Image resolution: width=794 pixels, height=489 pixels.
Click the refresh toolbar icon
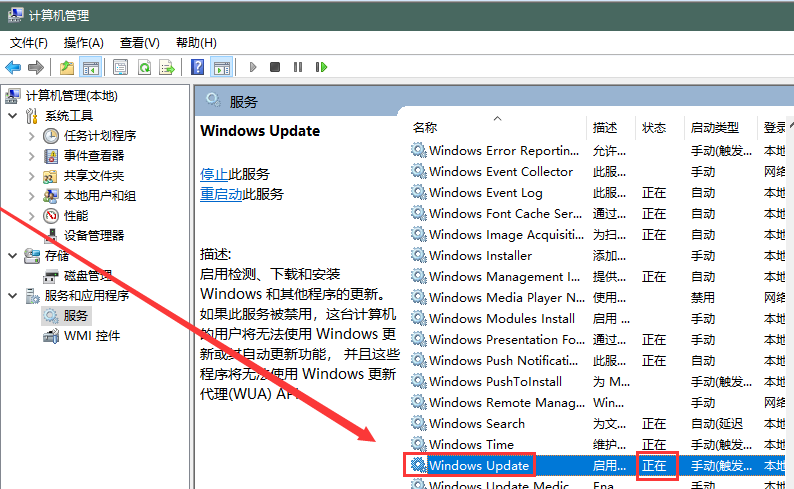[144, 67]
